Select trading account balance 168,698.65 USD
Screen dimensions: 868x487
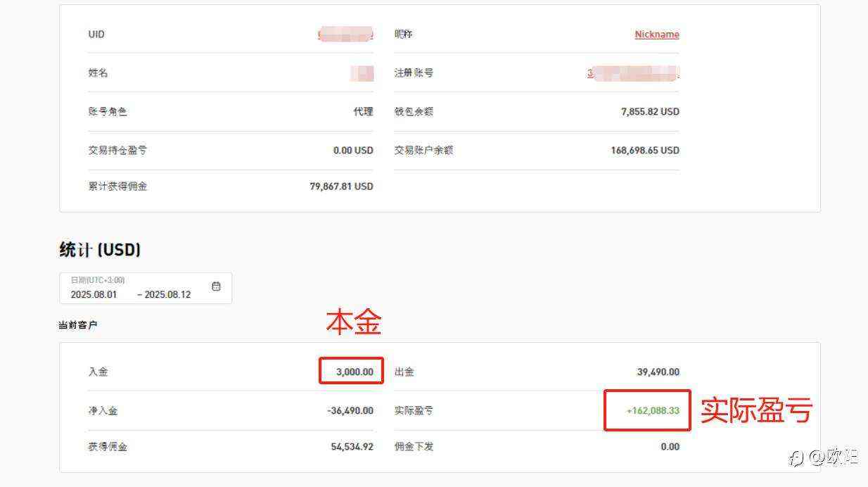645,151
